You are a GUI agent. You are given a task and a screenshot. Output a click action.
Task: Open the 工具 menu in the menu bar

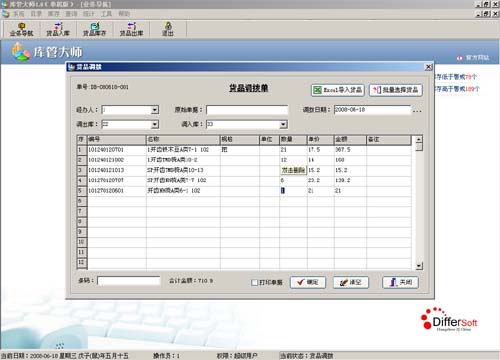point(106,14)
